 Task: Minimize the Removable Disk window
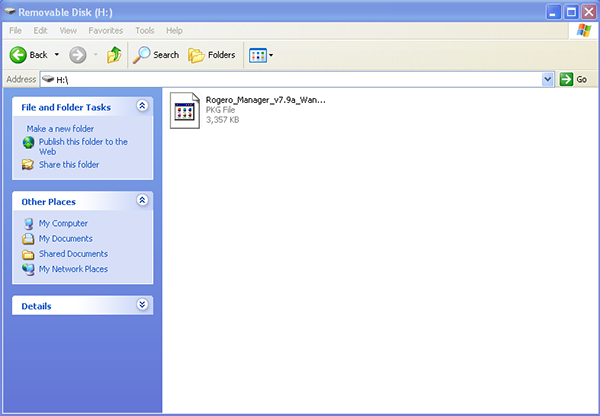pyautogui.click(x=553, y=12)
